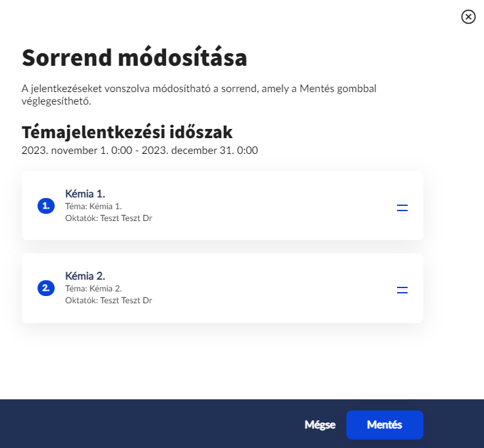Click the blue number 2 badge

click(45, 288)
